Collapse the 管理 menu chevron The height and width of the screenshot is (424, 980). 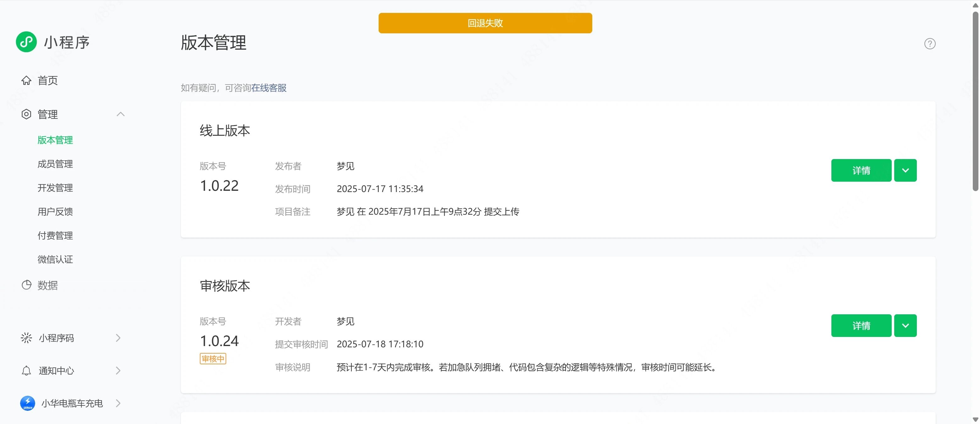[x=121, y=114]
